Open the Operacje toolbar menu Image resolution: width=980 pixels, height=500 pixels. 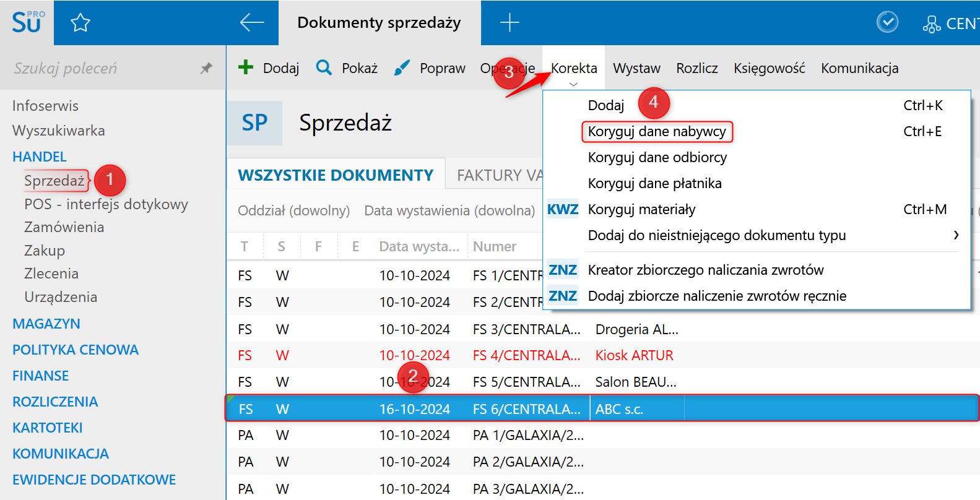click(x=508, y=68)
